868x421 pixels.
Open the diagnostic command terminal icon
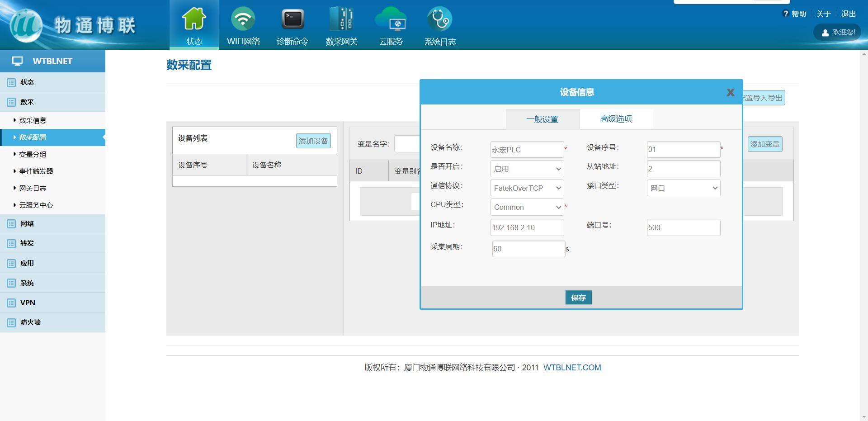coord(292,19)
